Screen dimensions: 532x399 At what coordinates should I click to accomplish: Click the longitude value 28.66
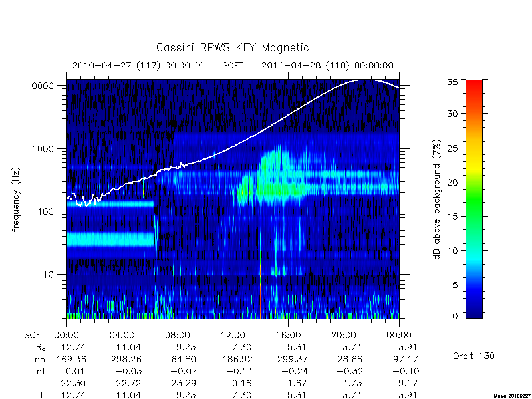click(350, 359)
